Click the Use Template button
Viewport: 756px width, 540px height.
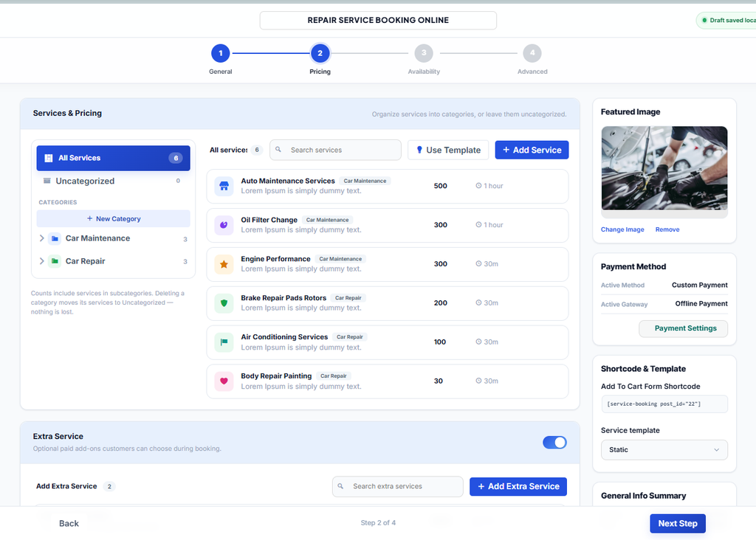448,150
